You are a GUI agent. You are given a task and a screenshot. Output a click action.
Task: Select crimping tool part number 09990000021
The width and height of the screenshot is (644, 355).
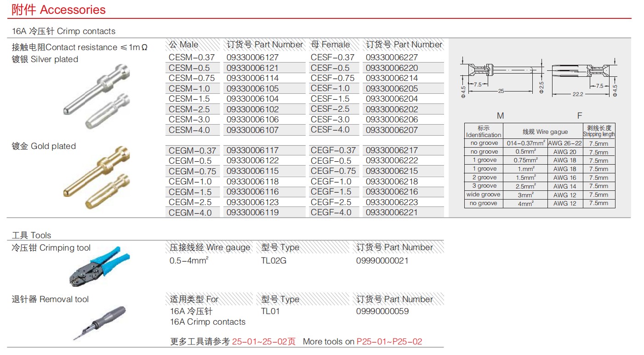382,261
